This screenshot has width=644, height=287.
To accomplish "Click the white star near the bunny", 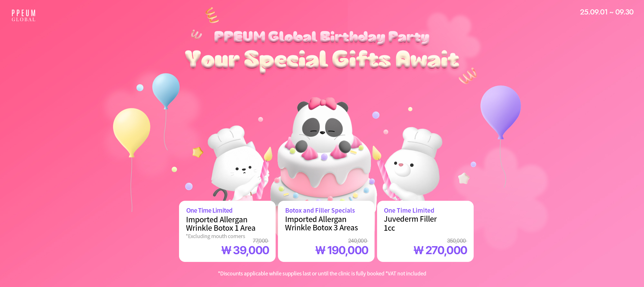I will click(464, 178).
